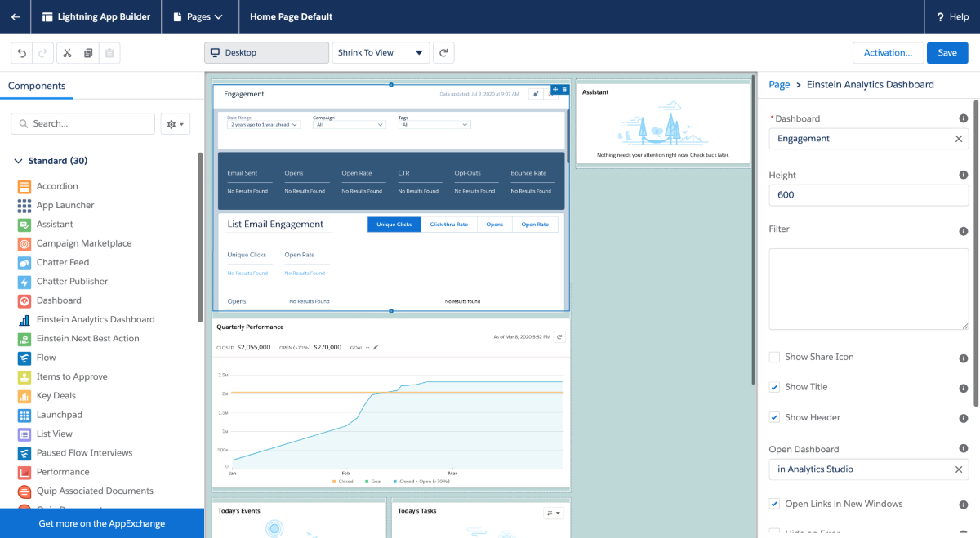The height and width of the screenshot is (538, 980).
Task: Refresh the Quarterly Performance chart
Action: (559, 336)
